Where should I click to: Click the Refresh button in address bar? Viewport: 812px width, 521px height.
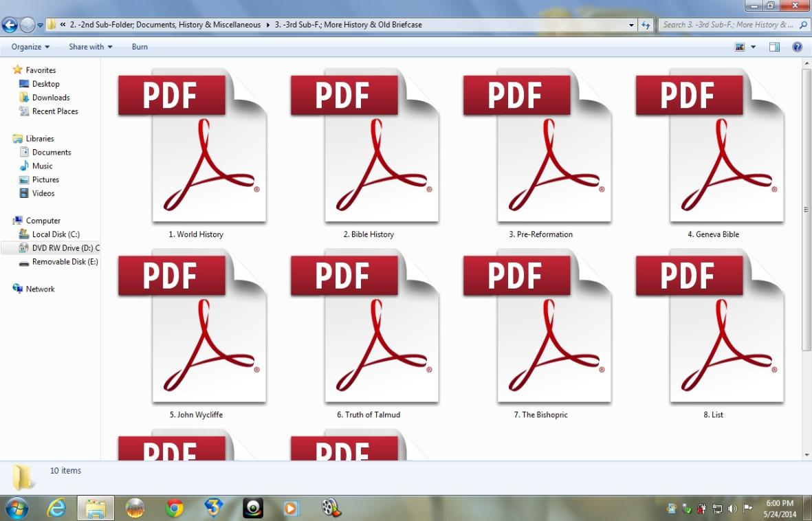(x=645, y=25)
